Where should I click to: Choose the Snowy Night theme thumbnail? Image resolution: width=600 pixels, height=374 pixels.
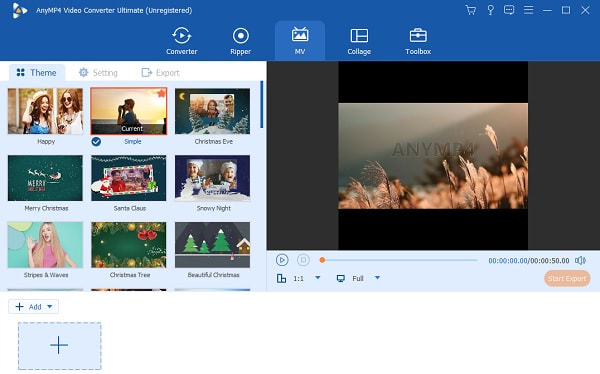coord(212,178)
